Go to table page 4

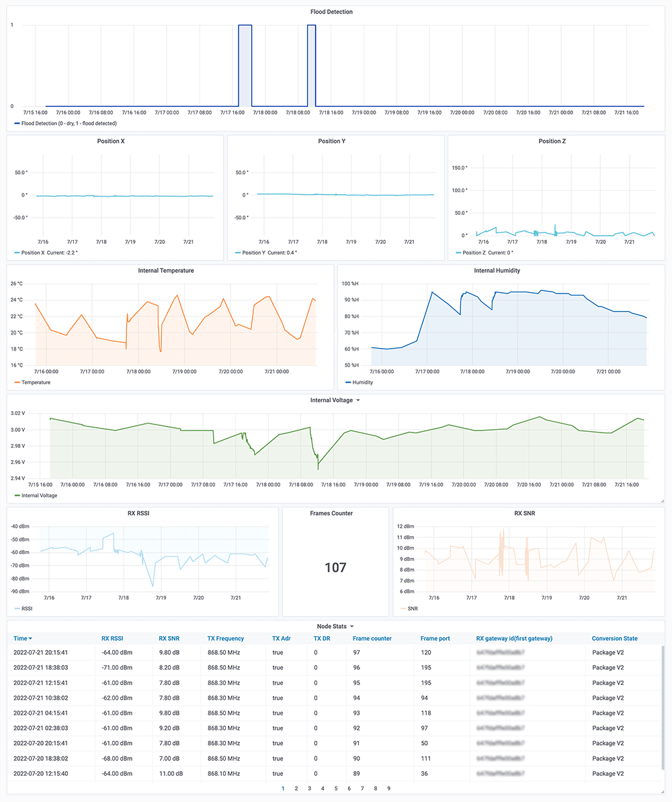click(323, 789)
